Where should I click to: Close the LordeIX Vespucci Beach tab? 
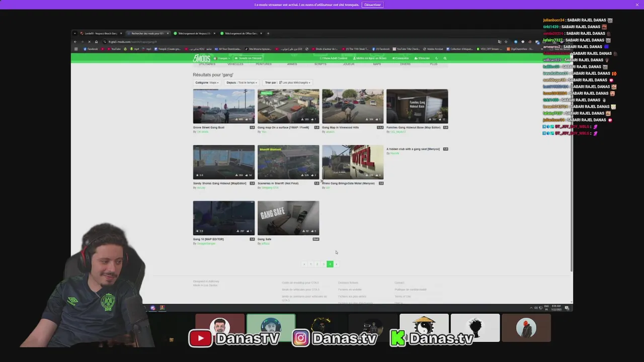tap(121, 33)
